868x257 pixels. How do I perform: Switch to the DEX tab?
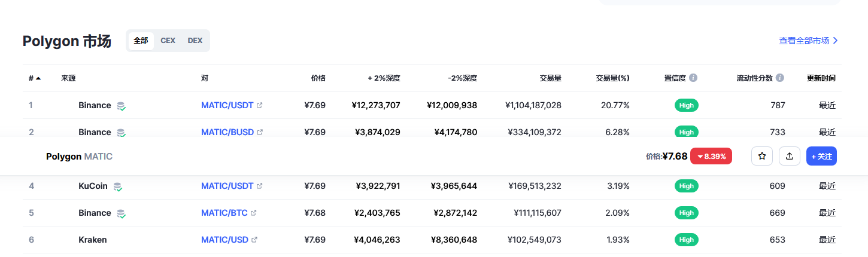(195, 41)
